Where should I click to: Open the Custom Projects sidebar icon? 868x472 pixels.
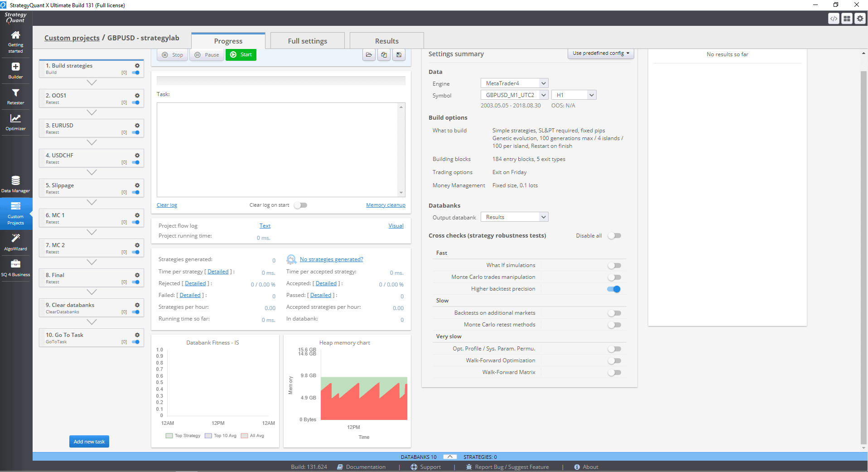15,214
